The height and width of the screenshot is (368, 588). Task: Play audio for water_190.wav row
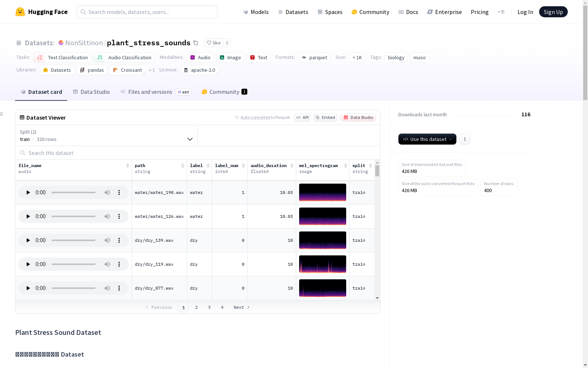28,192
